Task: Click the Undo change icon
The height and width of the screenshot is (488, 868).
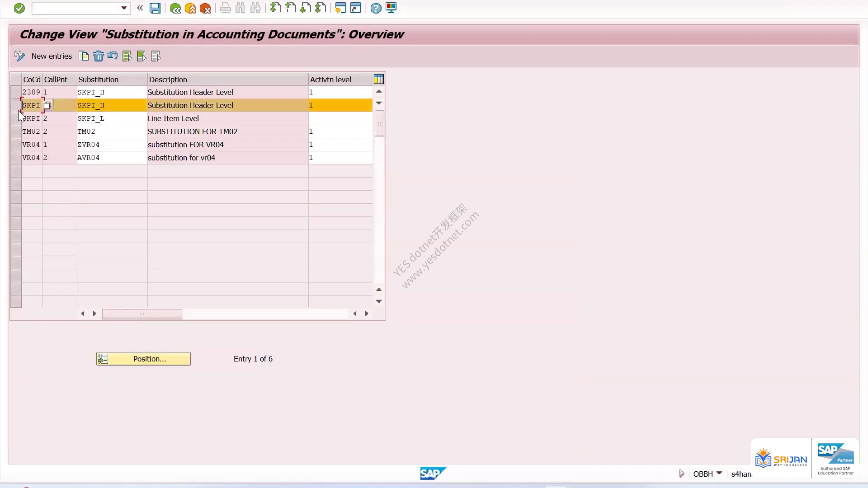Action: tap(113, 56)
